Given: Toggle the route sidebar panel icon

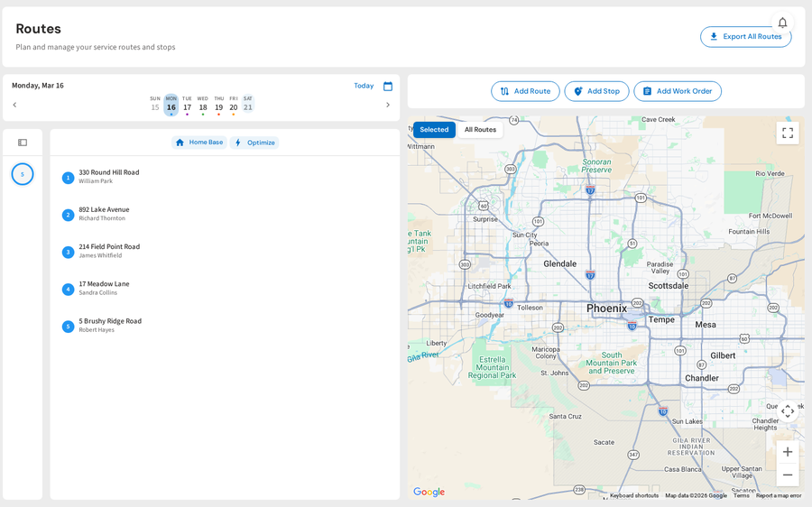Looking at the screenshot, I should coord(23,143).
